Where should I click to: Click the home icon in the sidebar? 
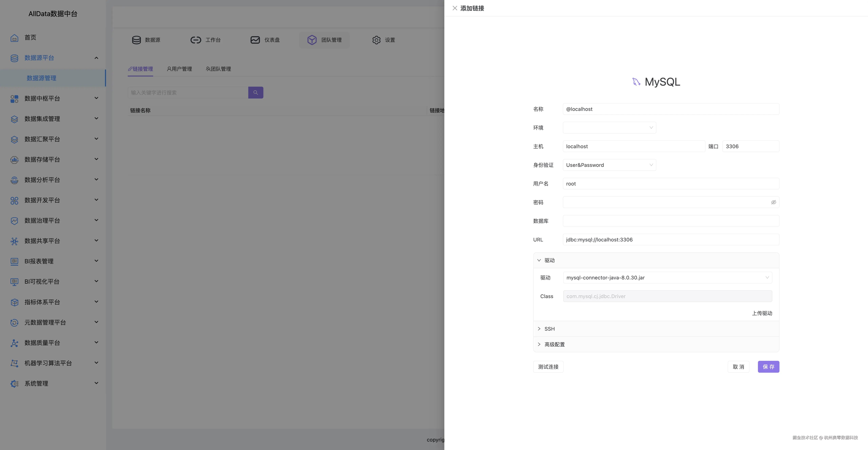point(14,38)
